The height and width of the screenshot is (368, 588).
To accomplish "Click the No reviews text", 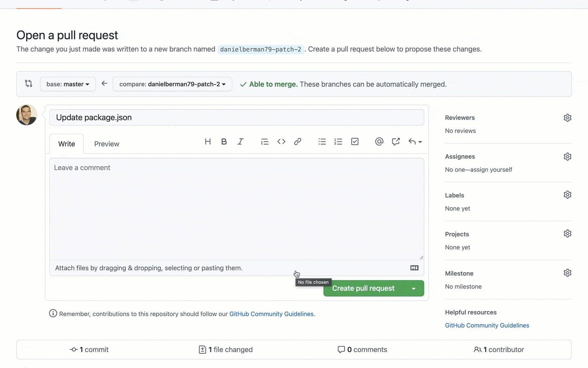I will [460, 131].
